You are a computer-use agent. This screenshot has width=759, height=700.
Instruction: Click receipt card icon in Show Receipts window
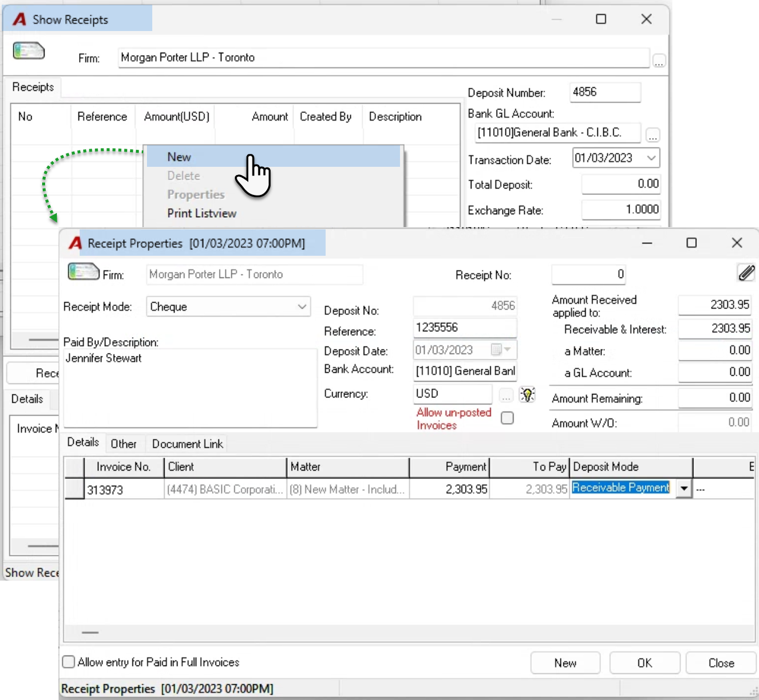coord(29,51)
